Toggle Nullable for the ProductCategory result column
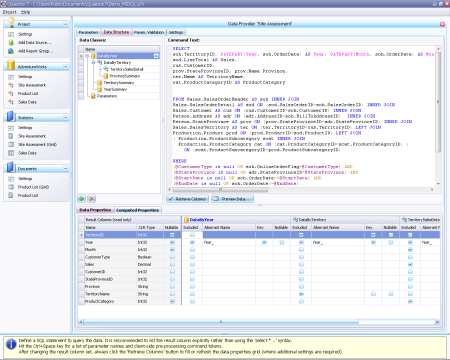This screenshot has width=450, height=360. point(172,301)
